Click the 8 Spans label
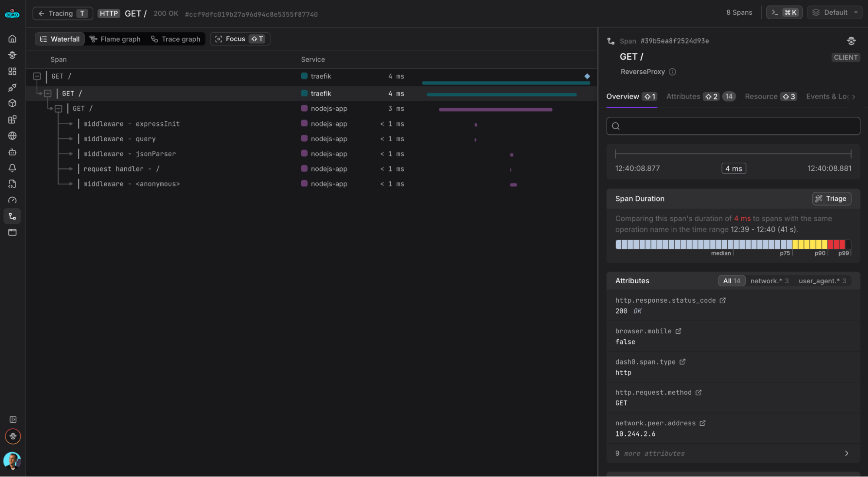The height and width of the screenshot is (477, 868). point(739,13)
